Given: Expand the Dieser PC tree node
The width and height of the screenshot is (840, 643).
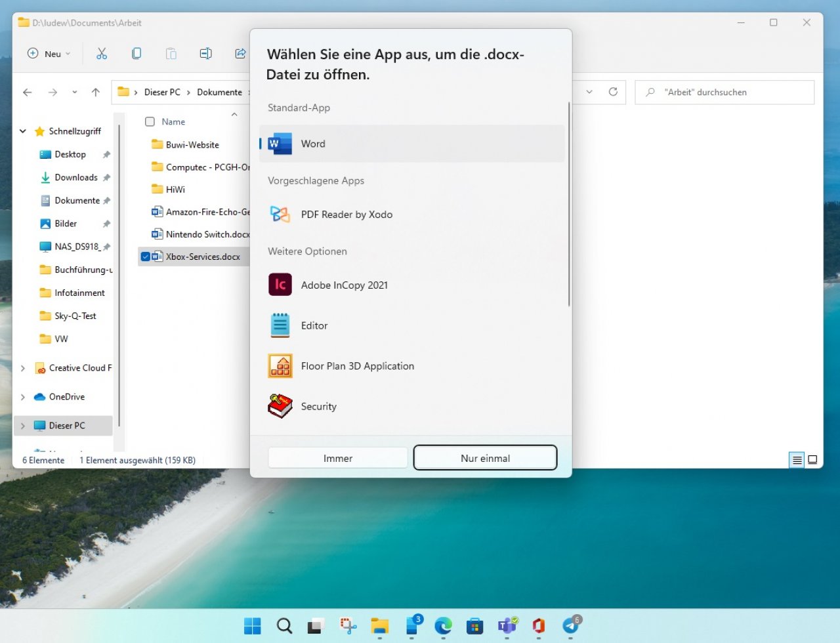Looking at the screenshot, I should pos(23,426).
